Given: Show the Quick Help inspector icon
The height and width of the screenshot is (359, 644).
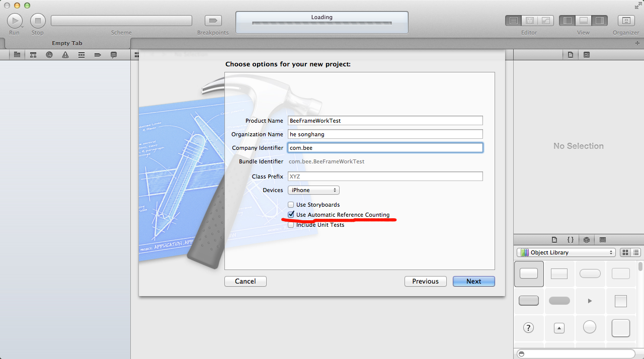Looking at the screenshot, I should [x=587, y=55].
